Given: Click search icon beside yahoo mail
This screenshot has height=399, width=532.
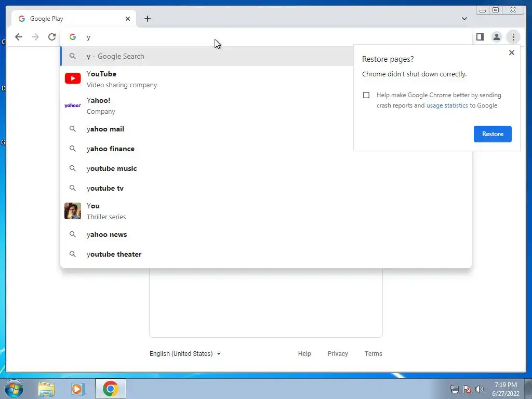Looking at the screenshot, I should click(x=73, y=129).
